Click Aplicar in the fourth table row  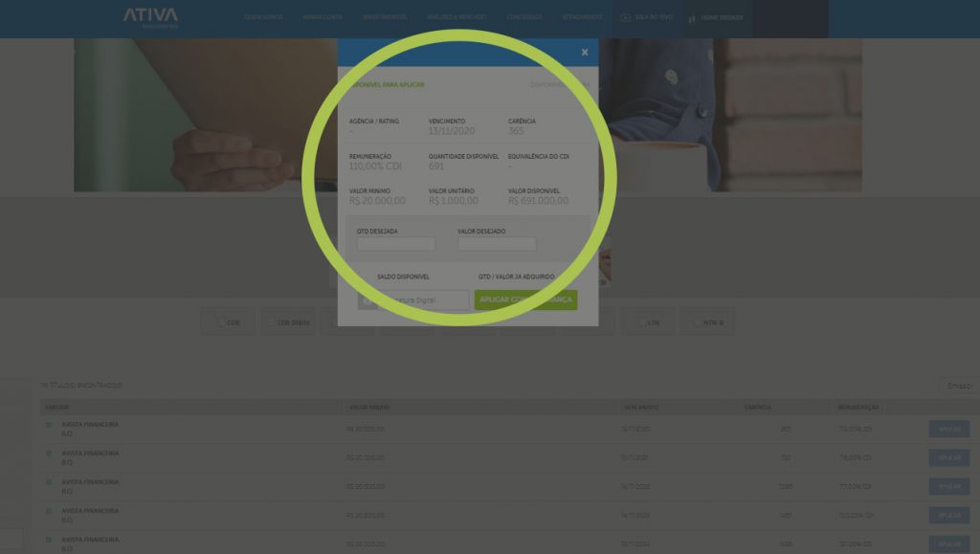[x=948, y=516]
